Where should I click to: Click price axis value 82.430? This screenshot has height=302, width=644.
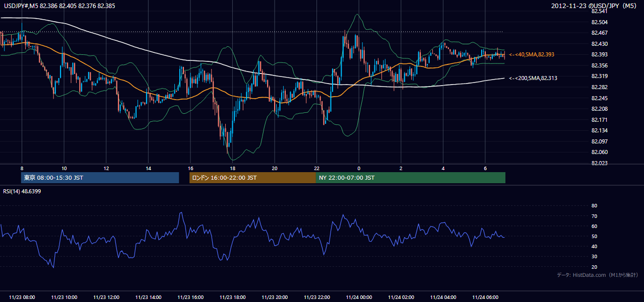click(x=599, y=44)
